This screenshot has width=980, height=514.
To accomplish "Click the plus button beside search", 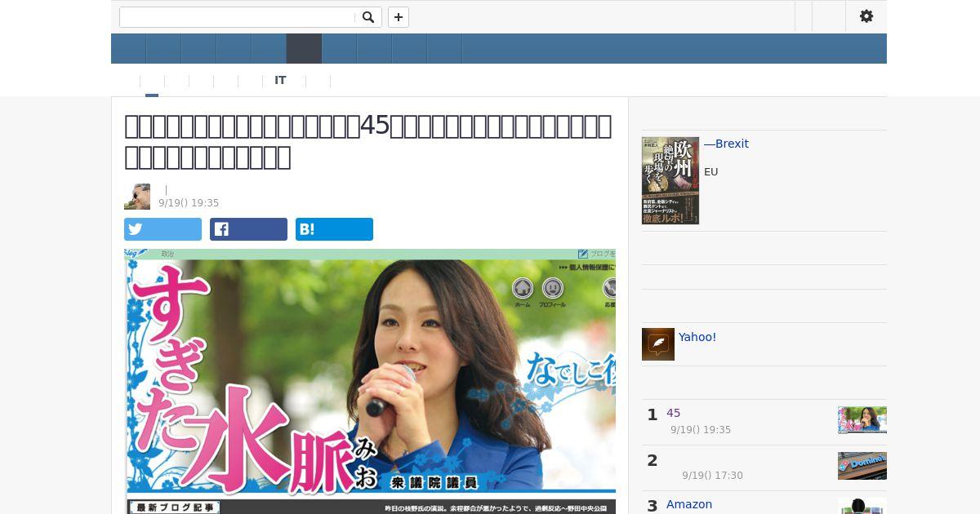I will click(399, 17).
